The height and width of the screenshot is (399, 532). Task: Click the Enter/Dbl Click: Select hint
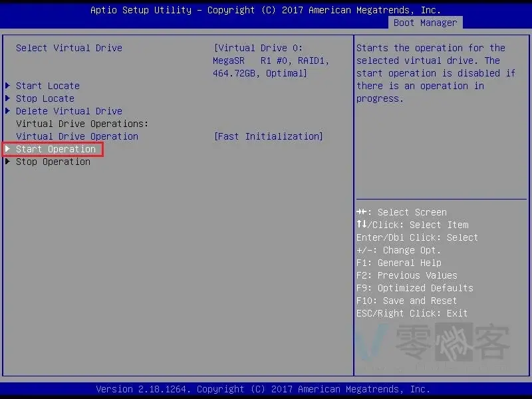point(417,237)
